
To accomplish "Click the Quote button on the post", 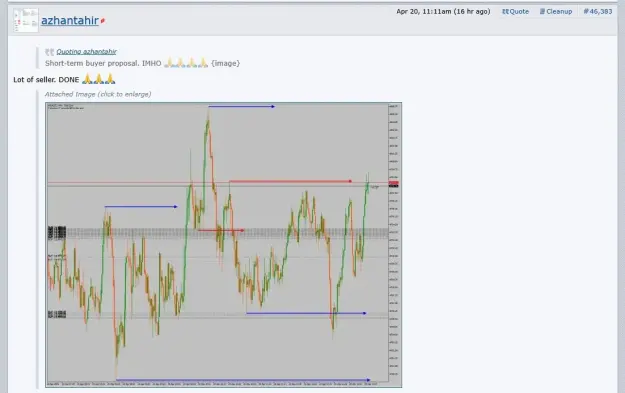I will (515, 12).
